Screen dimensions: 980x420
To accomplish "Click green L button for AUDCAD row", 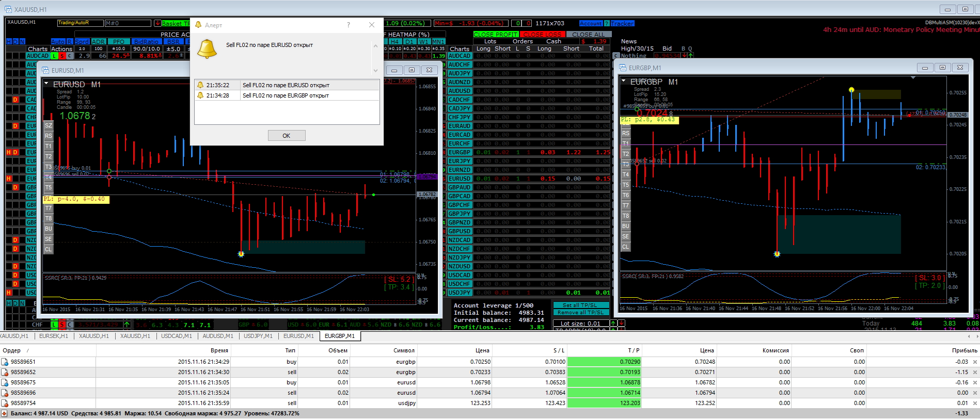I will [55, 56].
